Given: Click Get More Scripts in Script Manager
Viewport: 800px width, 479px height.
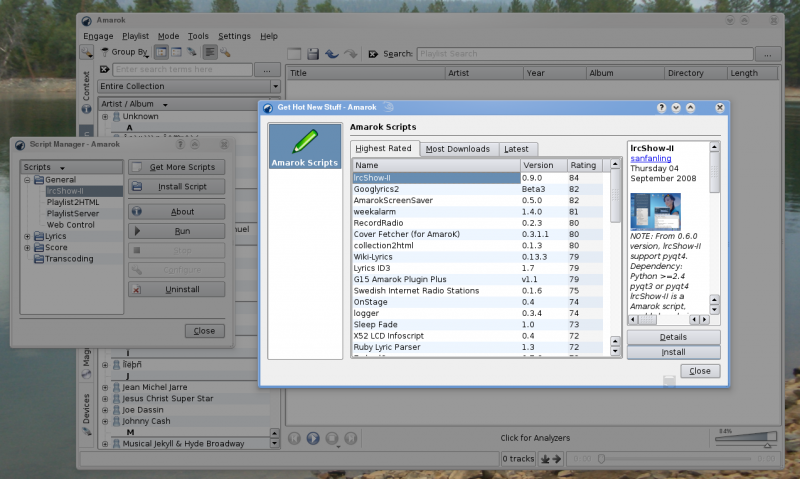Looking at the screenshot, I should click(177, 167).
